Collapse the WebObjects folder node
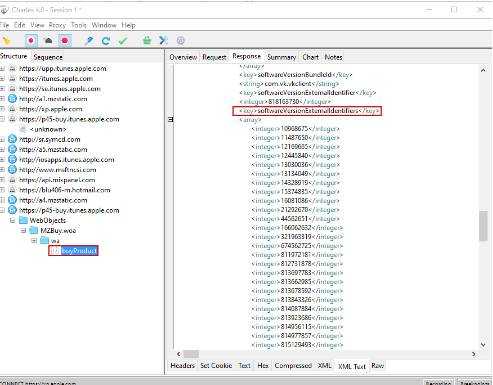493x385 pixels. [13, 221]
